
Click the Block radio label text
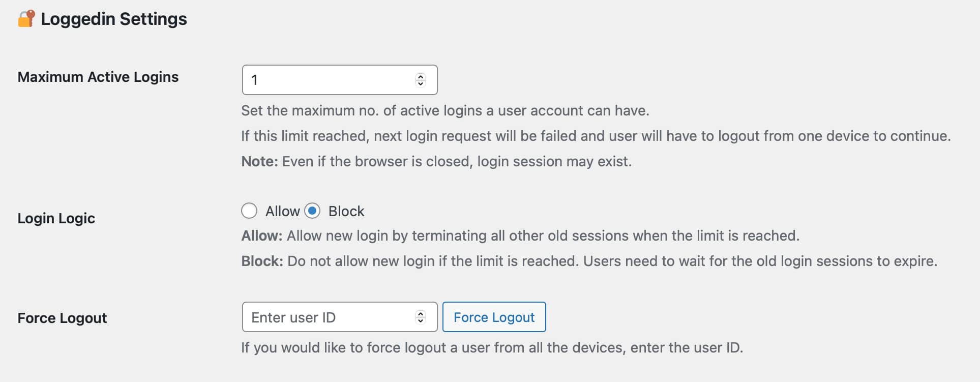pos(346,211)
